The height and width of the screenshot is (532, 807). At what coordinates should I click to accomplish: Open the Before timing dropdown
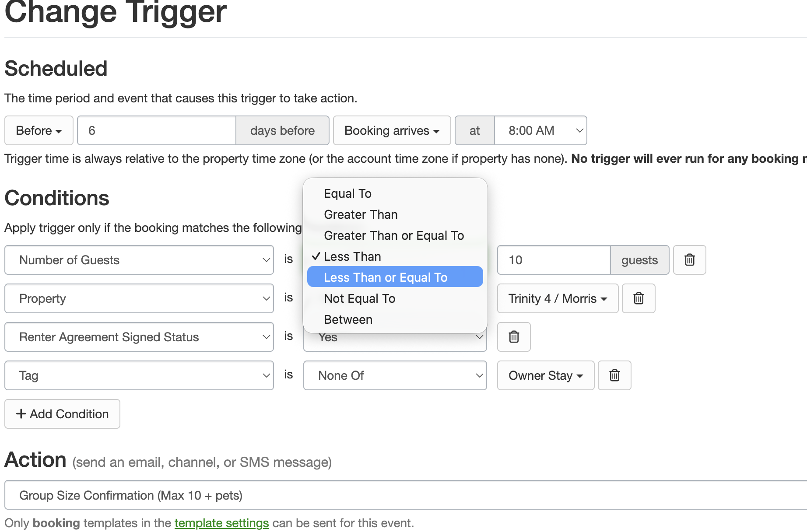click(39, 130)
